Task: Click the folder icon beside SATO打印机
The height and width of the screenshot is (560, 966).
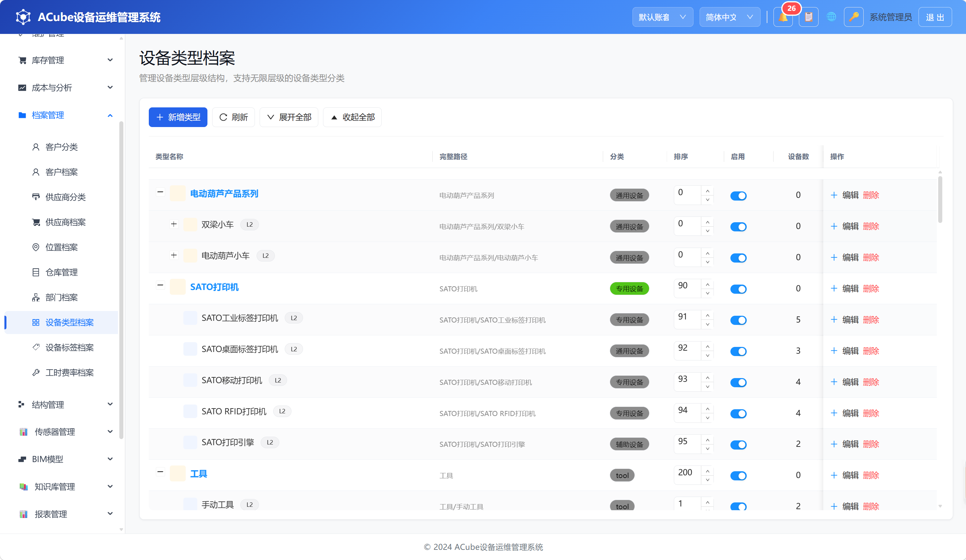Action: pos(178,287)
